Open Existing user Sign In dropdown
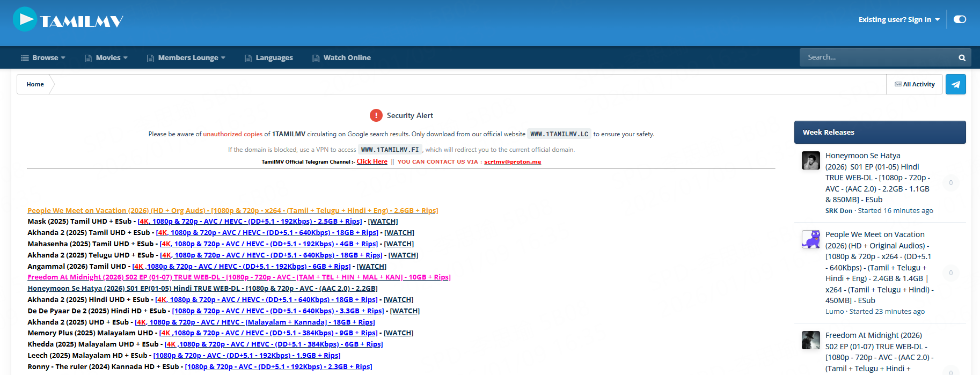Screen dimensions: 980x375 coord(899,19)
